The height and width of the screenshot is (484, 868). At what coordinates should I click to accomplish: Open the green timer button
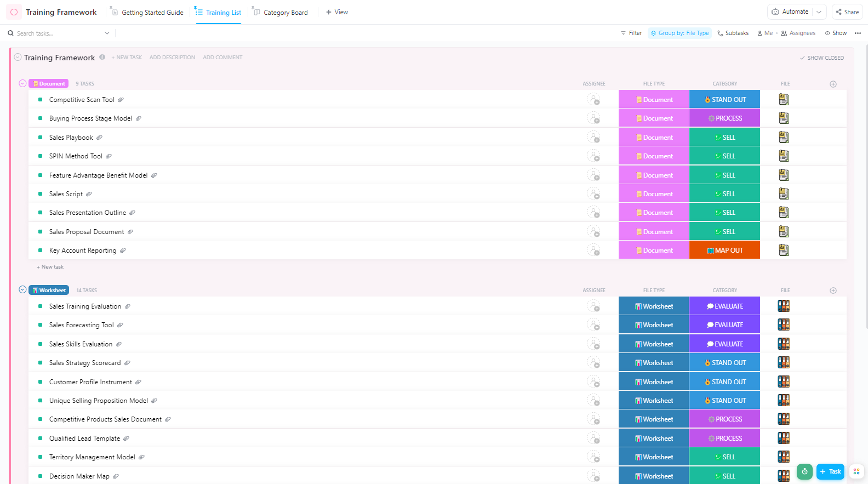[x=804, y=471]
